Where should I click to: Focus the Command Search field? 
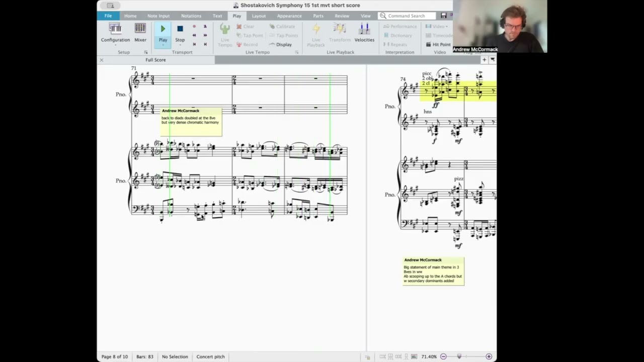tap(408, 16)
